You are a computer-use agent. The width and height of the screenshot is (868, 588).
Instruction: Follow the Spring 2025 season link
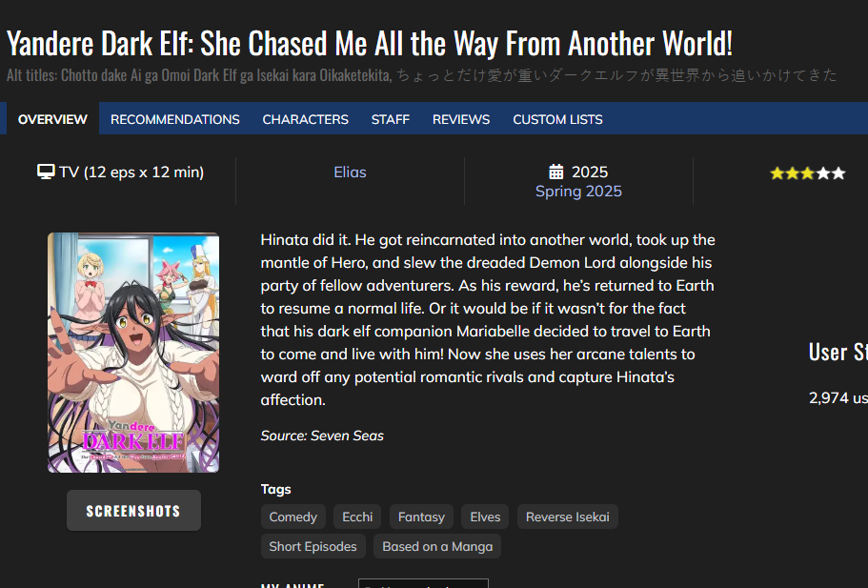pos(578,191)
